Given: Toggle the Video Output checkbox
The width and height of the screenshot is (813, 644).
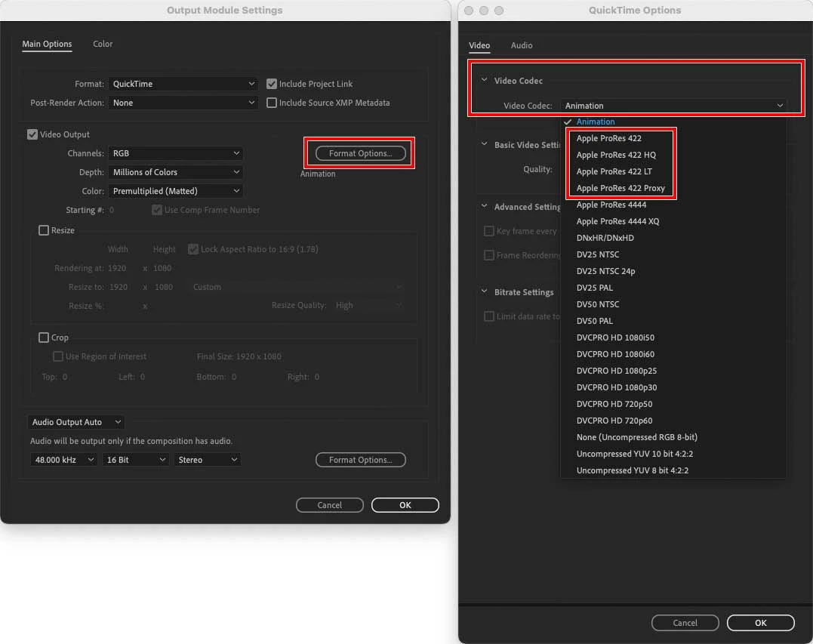Looking at the screenshot, I should 32,134.
